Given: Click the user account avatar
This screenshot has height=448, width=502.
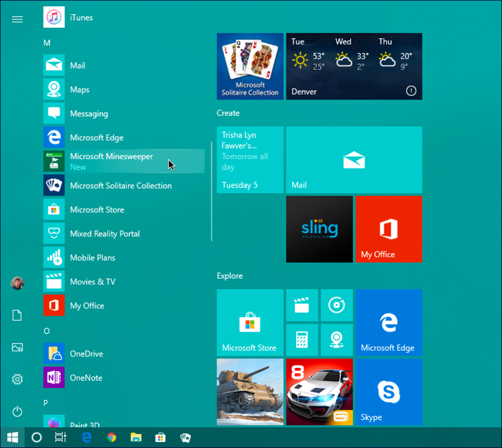Looking at the screenshot, I should (17, 283).
